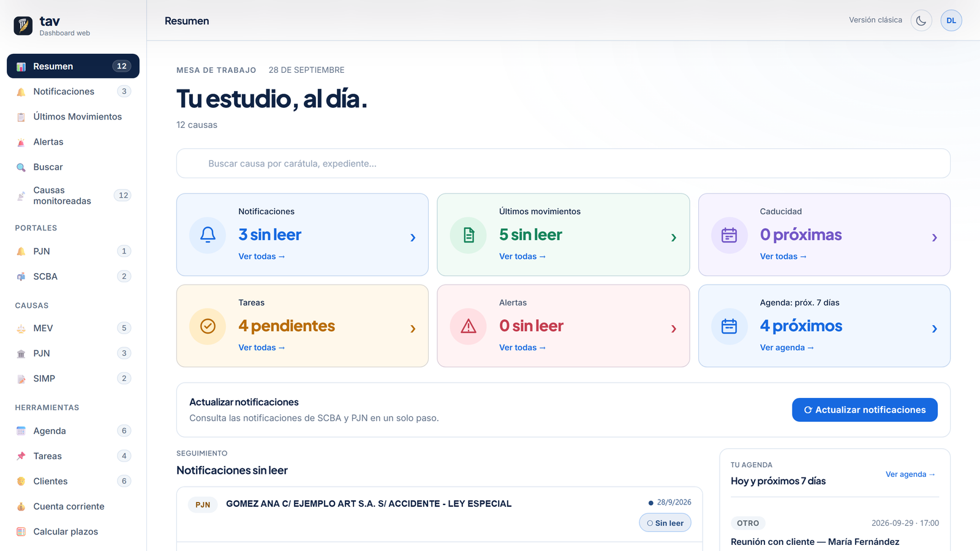Expand Agenda próx. 7 días chevron arrow
980x551 pixels.
pyautogui.click(x=935, y=329)
